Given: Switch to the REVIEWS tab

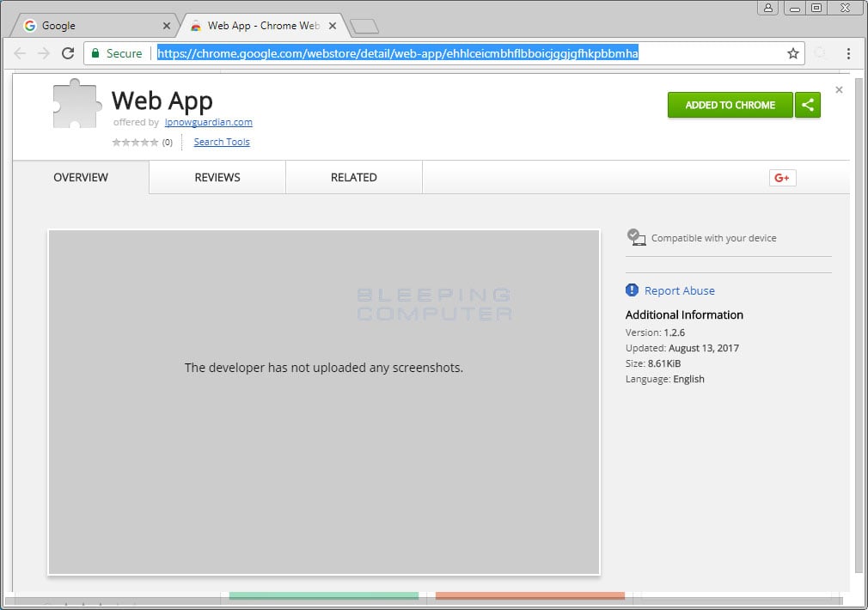Looking at the screenshot, I should point(216,177).
